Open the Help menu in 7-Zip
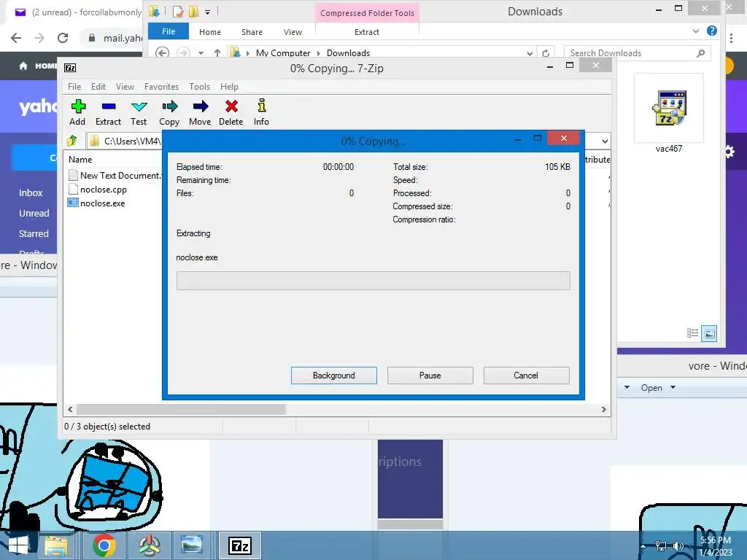 click(x=229, y=87)
